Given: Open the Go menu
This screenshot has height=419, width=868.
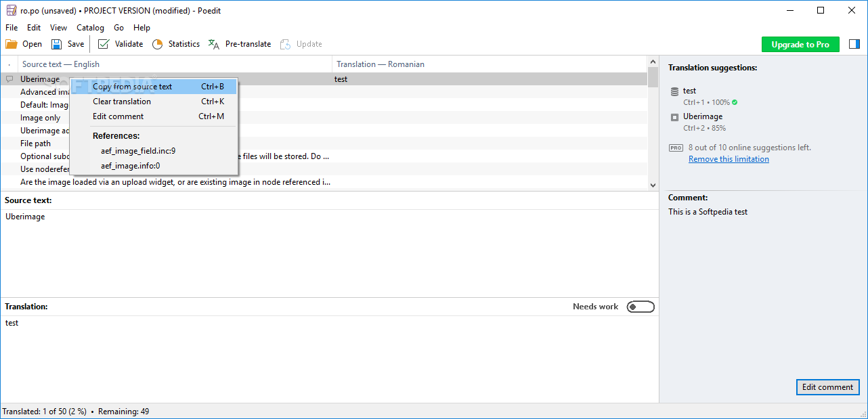Looking at the screenshot, I should pos(118,28).
